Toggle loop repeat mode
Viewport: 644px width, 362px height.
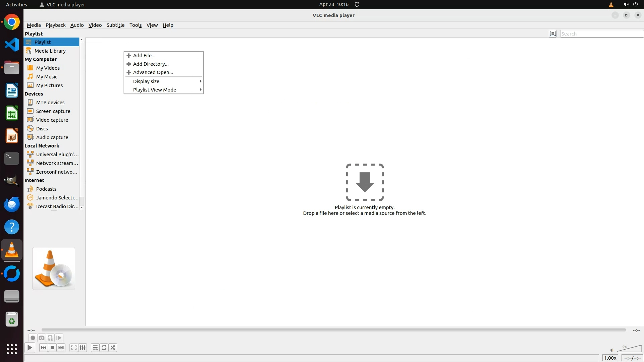tap(104, 348)
